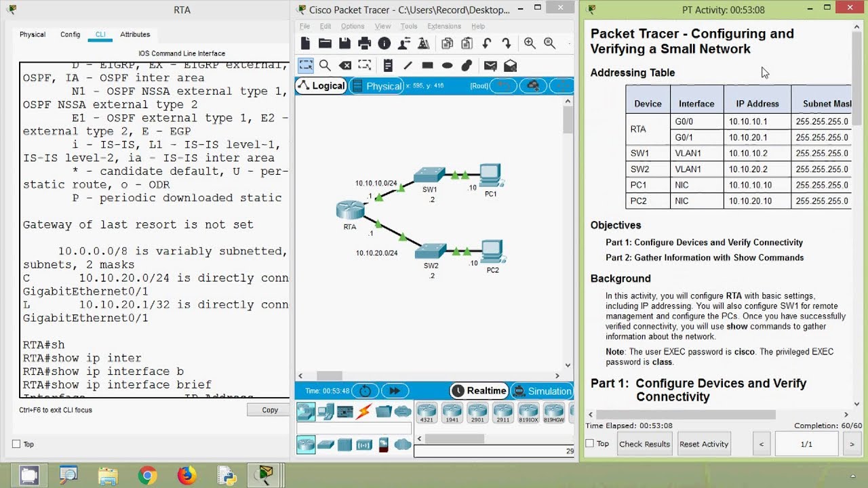Open the Config tab in RTA window
The height and width of the screenshot is (488, 868).
pyautogui.click(x=70, y=35)
